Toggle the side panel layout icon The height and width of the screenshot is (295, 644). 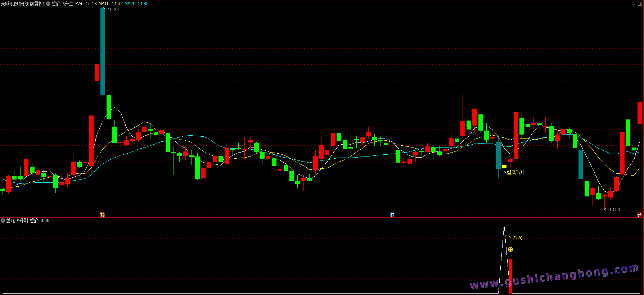[x=640, y=4]
